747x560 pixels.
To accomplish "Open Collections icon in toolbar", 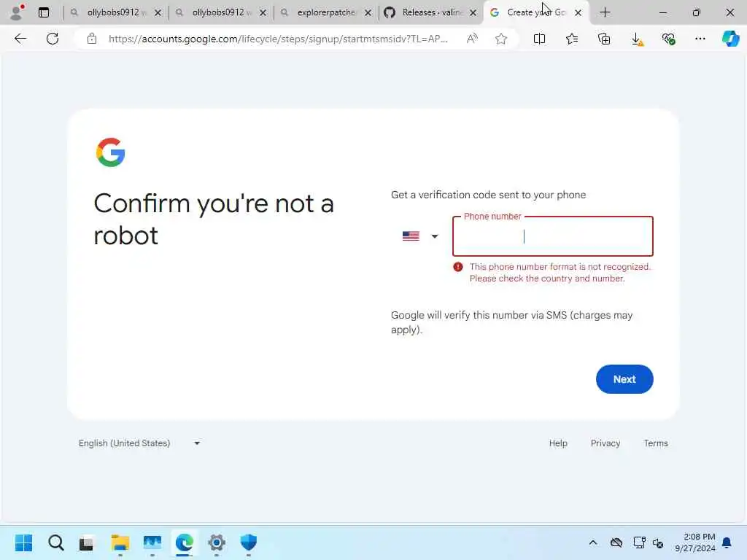I will (x=603, y=39).
